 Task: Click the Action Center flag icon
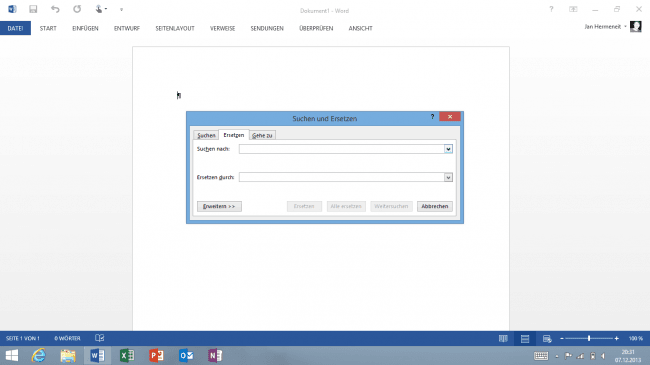(568, 356)
